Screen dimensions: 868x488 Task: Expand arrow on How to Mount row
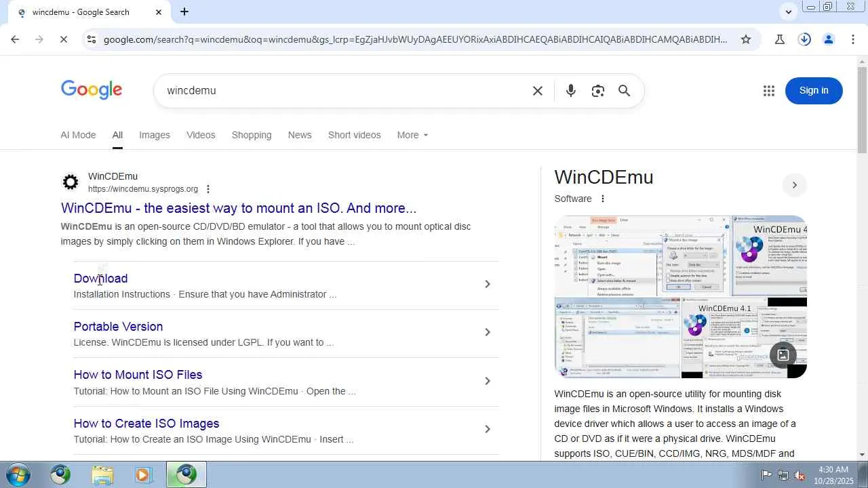pyautogui.click(x=487, y=381)
